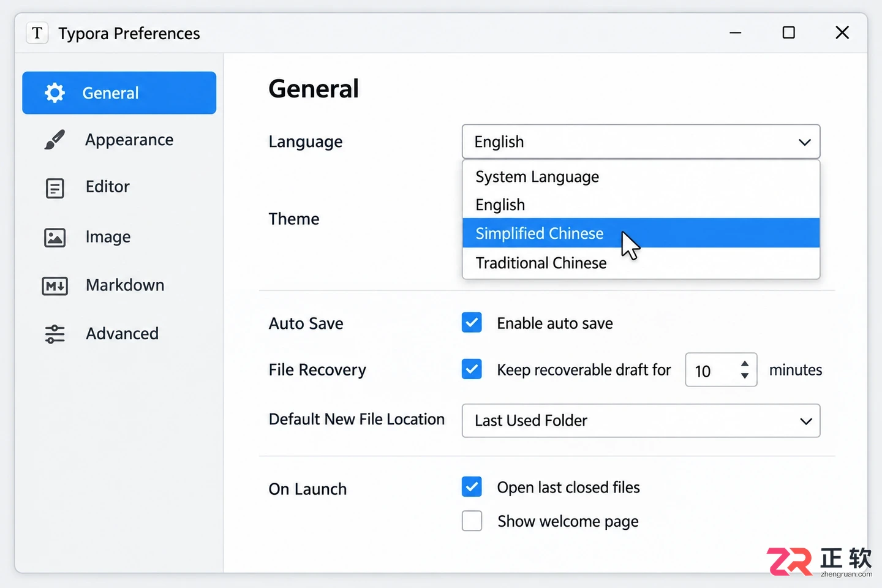882x588 pixels.
Task: Maximize the Typora Preferences window
Action: coord(789,32)
